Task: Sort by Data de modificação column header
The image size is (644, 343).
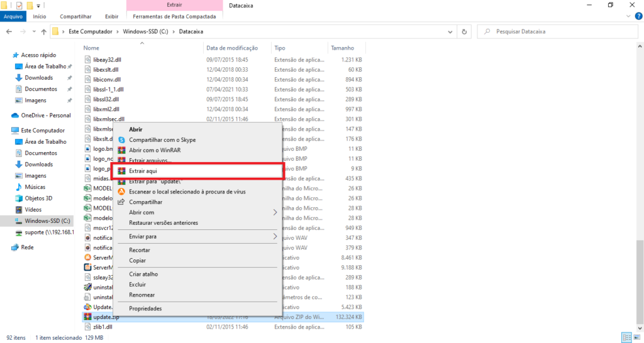Action: [x=232, y=48]
